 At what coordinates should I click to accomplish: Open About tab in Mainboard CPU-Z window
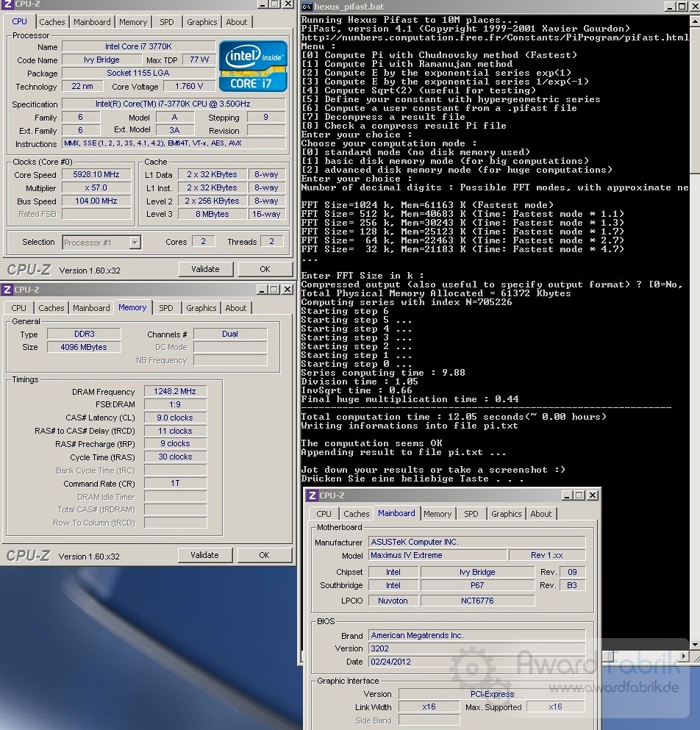click(540, 514)
